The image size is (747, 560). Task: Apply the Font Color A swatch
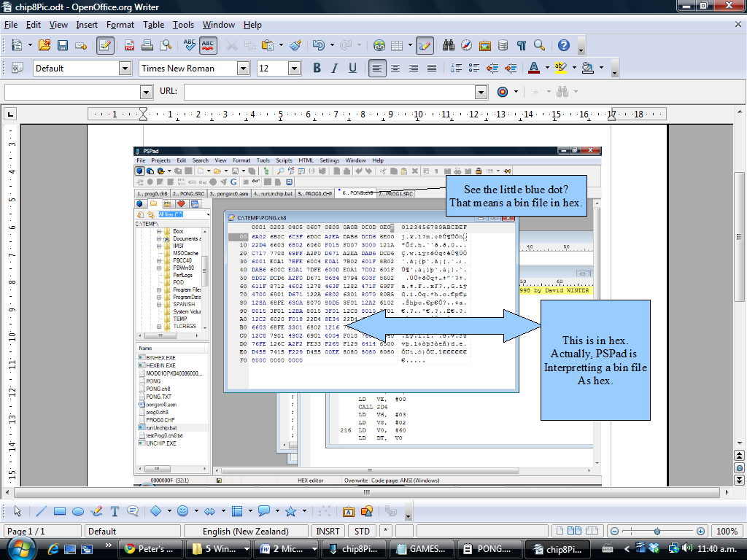click(534, 68)
